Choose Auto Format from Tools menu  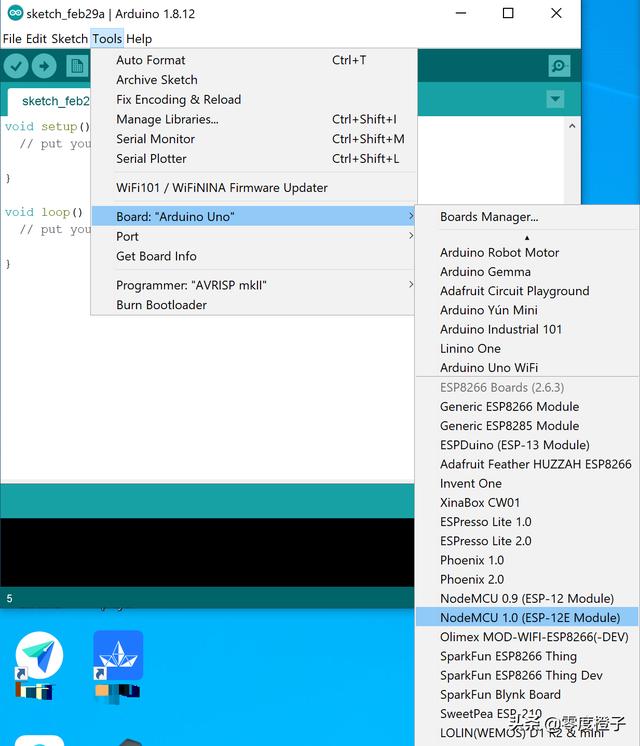point(254,60)
